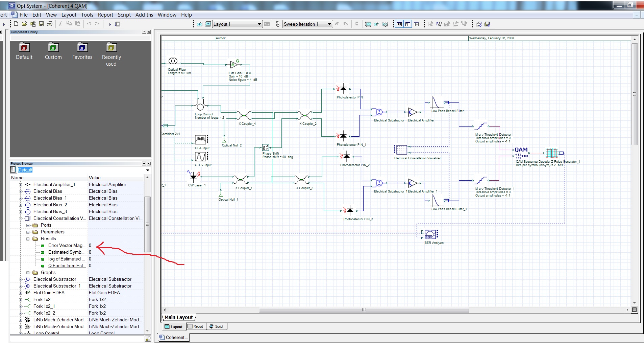This screenshot has height=343, width=644.
Task: Open the Favorites library folder
Action: click(82, 48)
